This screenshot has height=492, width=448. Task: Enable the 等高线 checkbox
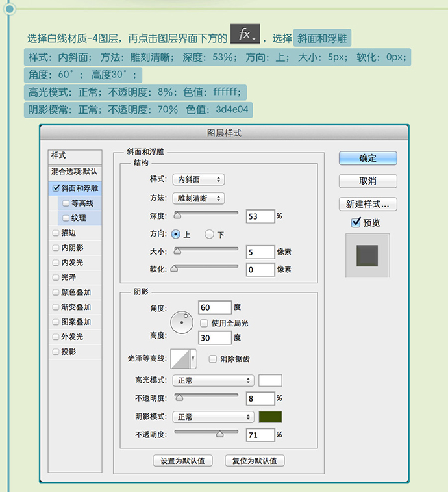point(66,203)
